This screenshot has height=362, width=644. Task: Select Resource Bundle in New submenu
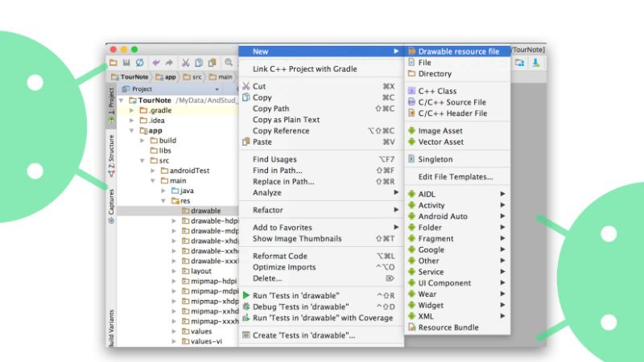pos(457,327)
